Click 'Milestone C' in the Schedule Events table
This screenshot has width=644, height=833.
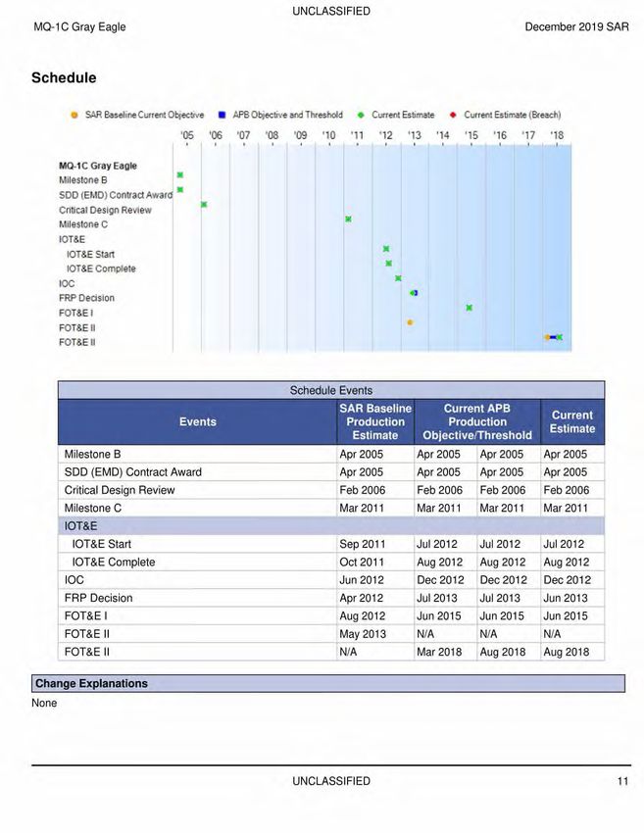92,509
